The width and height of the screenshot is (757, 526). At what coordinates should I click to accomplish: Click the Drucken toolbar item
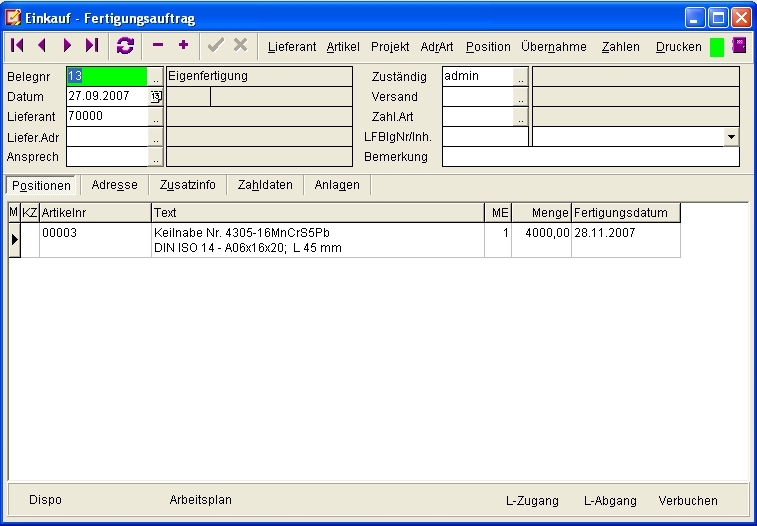678,47
